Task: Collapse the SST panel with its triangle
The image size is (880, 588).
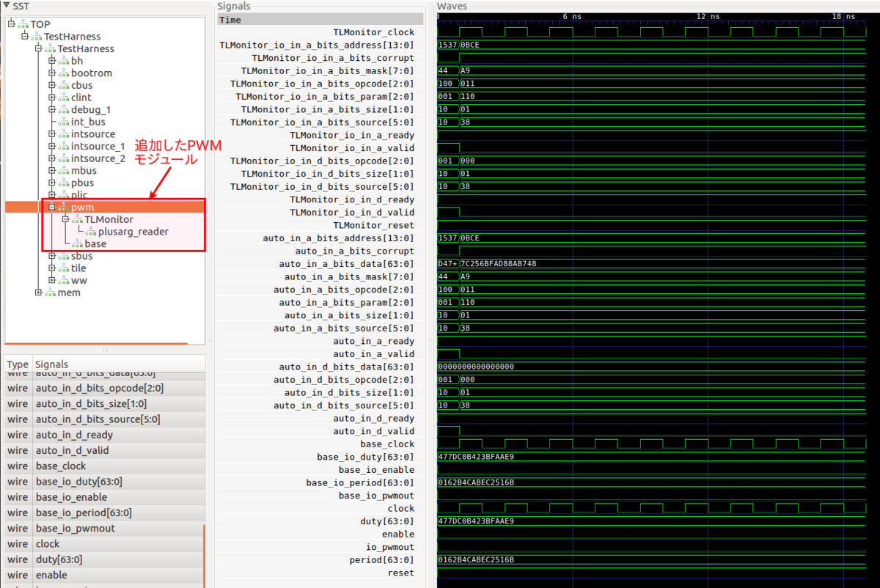Action: (6, 5)
